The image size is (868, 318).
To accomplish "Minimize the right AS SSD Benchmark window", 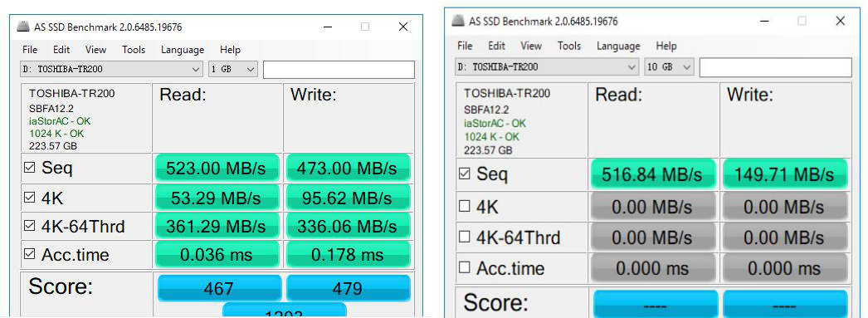I will pos(765,21).
